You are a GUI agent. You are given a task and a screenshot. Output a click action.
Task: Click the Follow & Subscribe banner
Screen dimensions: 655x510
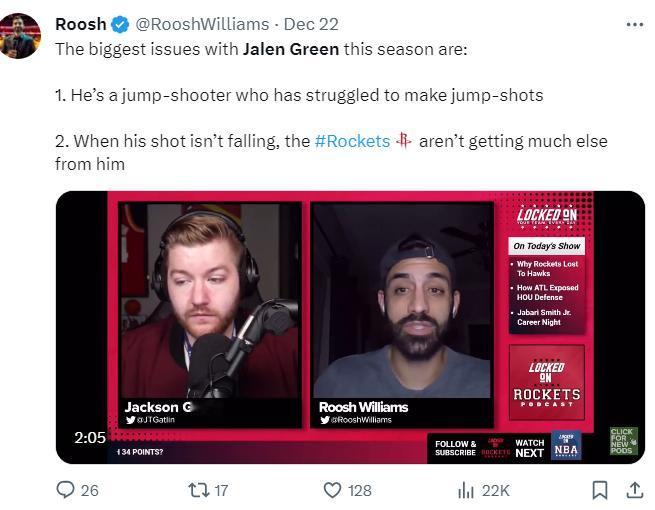[x=455, y=448]
